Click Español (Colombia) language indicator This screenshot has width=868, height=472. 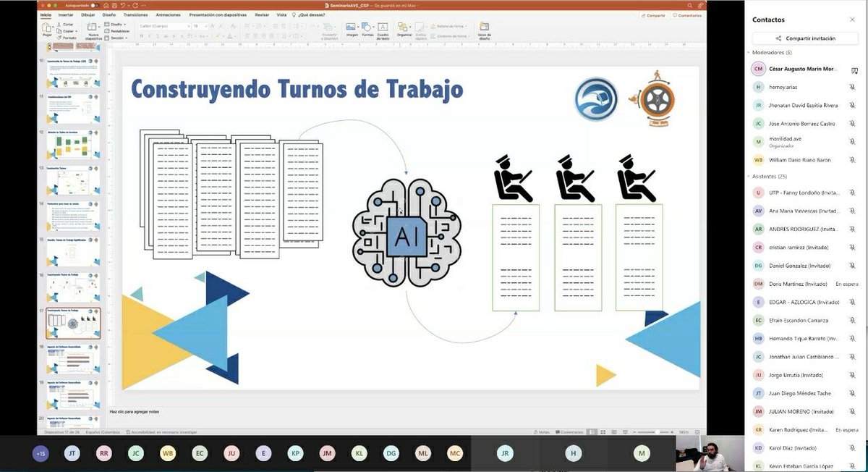tap(103, 432)
